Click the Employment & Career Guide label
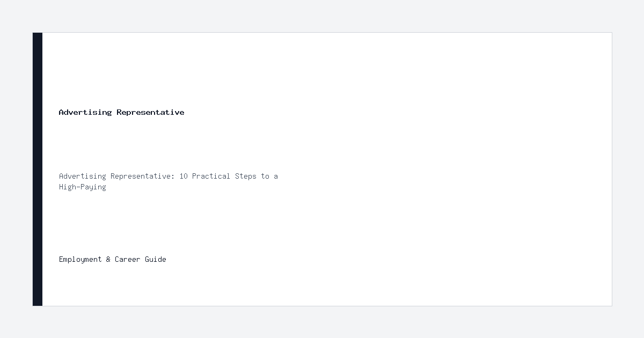 coord(113,259)
